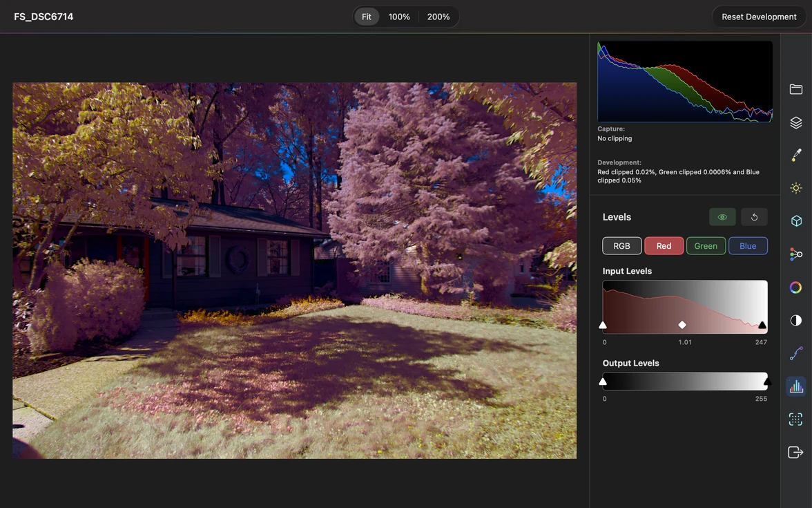Click the output white value 255
This screenshot has width=812, height=508.
761,399
